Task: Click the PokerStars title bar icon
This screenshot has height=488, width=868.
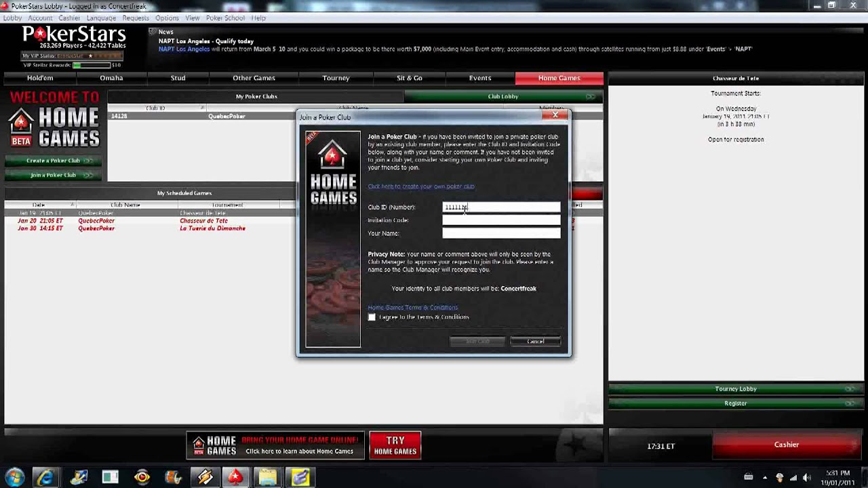Action: pos(5,6)
